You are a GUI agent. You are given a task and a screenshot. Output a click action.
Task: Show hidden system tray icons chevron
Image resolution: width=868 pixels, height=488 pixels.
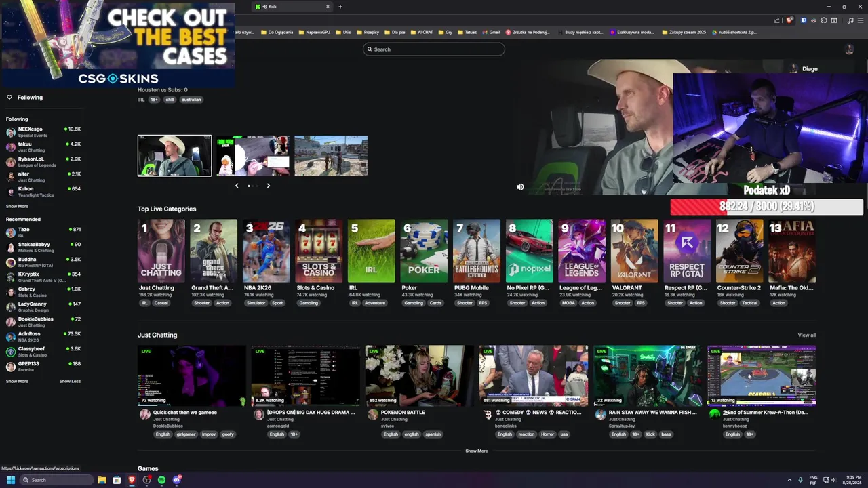790,480
